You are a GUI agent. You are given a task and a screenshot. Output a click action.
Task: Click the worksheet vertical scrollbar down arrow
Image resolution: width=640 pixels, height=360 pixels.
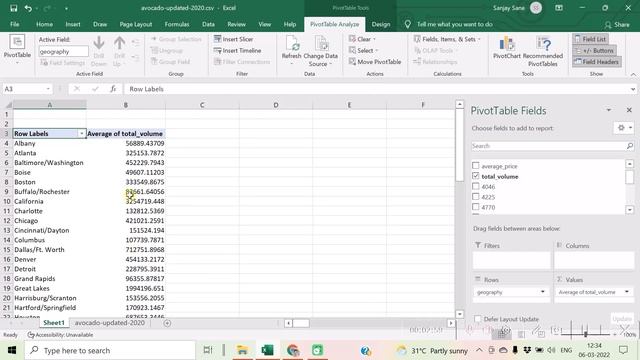pos(459,314)
